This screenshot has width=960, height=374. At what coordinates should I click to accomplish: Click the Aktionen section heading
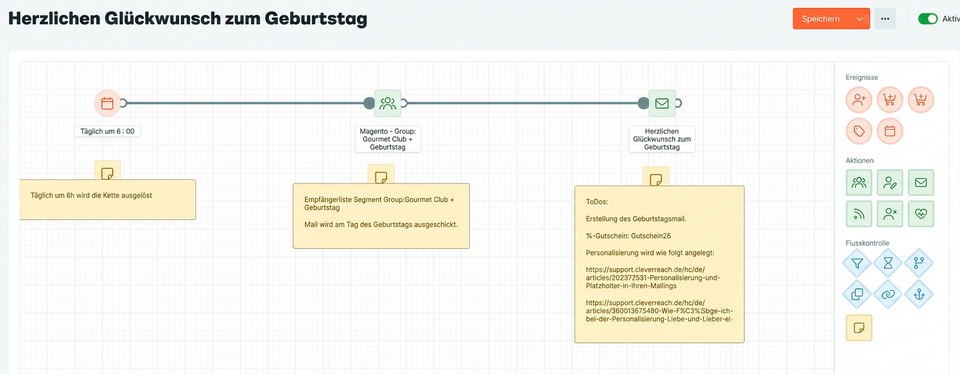(x=860, y=160)
